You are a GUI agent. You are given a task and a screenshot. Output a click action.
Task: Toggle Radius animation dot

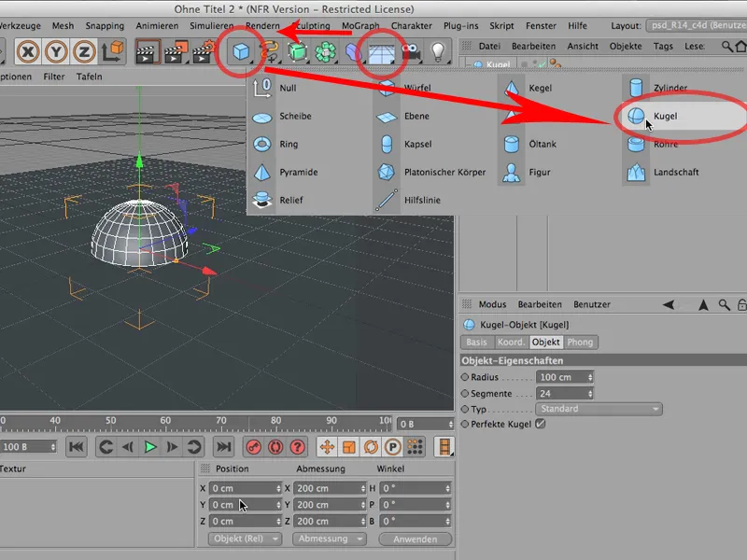tap(465, 377)
